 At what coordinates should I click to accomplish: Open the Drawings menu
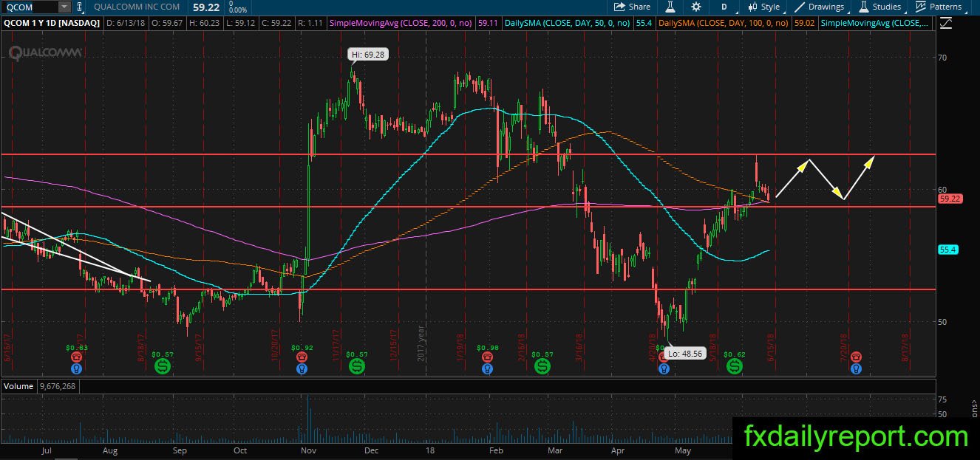point(819,7)
